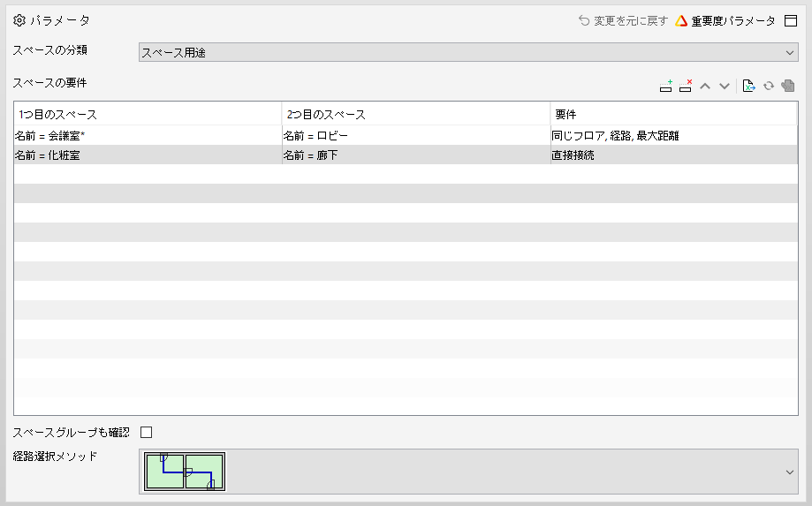Click the refresh arrows icon

[x=769, y=86]
